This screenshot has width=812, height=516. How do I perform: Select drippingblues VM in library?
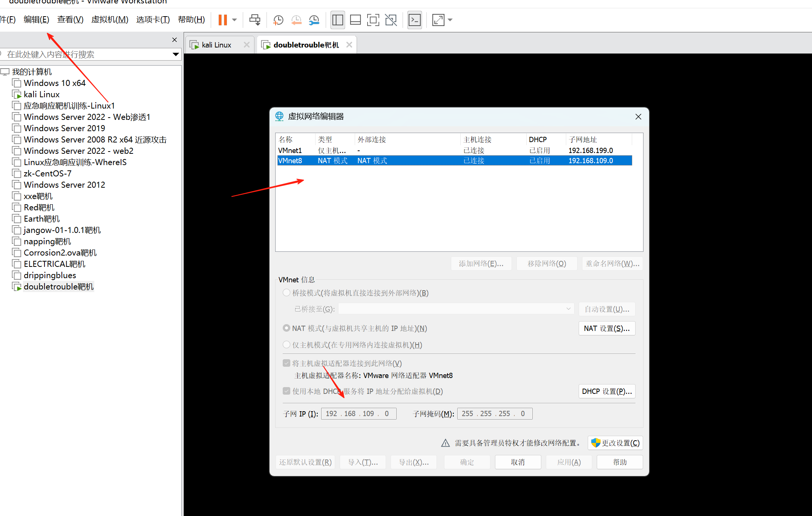click(x=50, y=275)
